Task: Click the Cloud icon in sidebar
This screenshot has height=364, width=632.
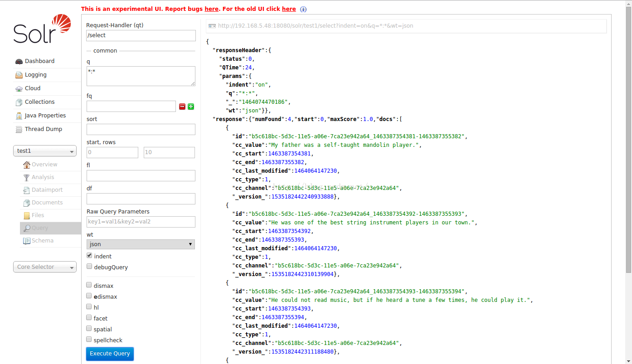Action: pyautogui.click(x=19, y=89)
